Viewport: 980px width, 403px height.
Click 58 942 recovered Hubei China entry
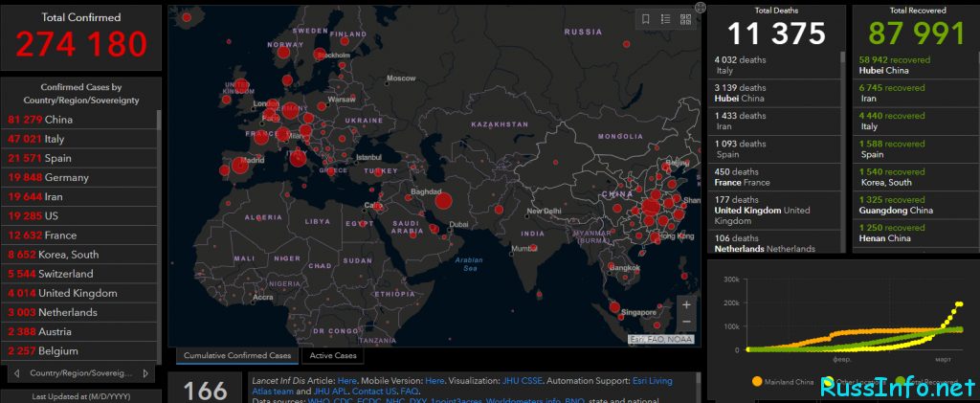tap(916, 65)
